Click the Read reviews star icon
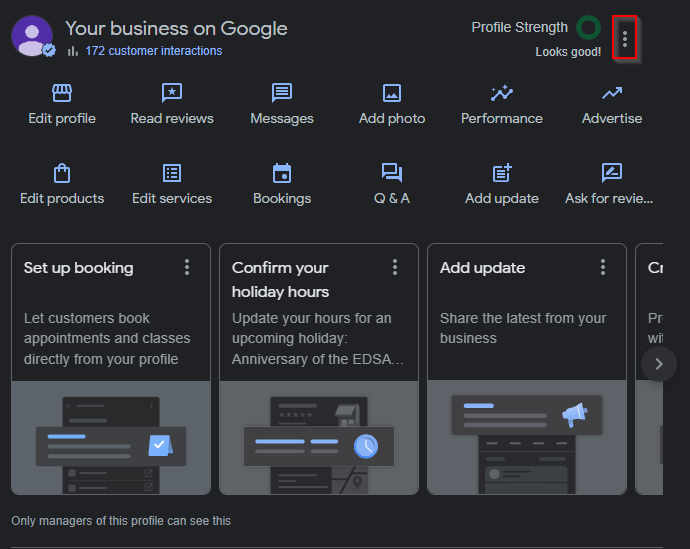690x549 pixels. click(x=172, y=93)
